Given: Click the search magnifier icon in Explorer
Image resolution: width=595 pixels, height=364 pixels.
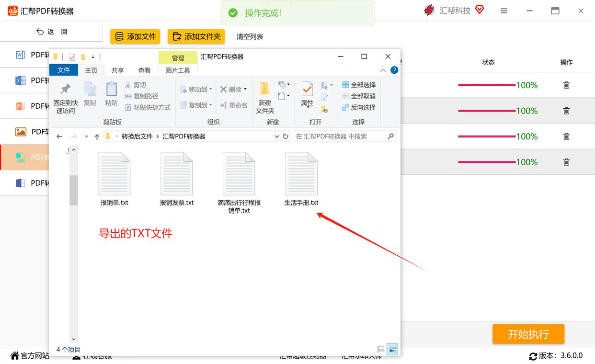Looking at the screenshot, I should tap(390, 136).
